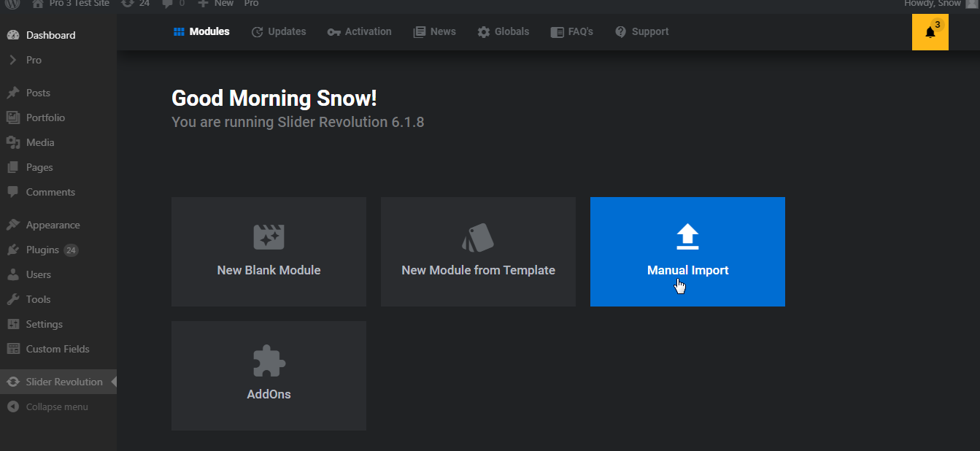The image size is (980, 451).
Task: Click the Pro chevron icon
Action: click(x=12, y=60)
